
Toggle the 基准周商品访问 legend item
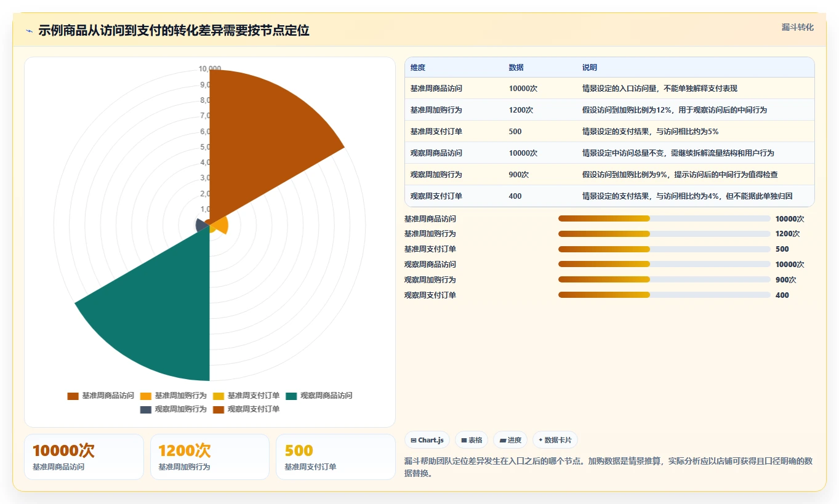pos(100,396)
